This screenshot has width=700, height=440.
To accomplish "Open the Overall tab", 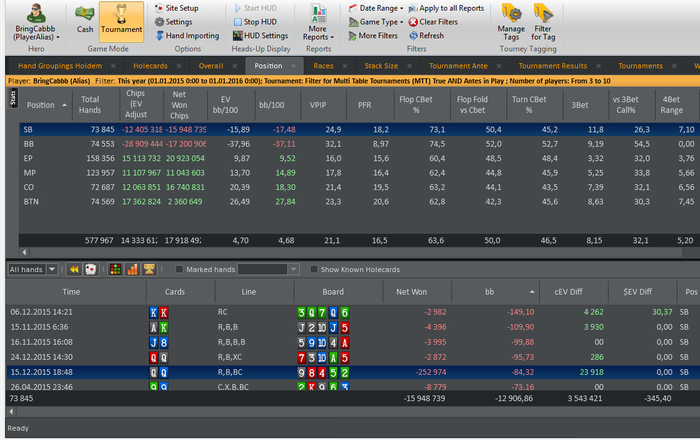I will [x=211, y=66].
